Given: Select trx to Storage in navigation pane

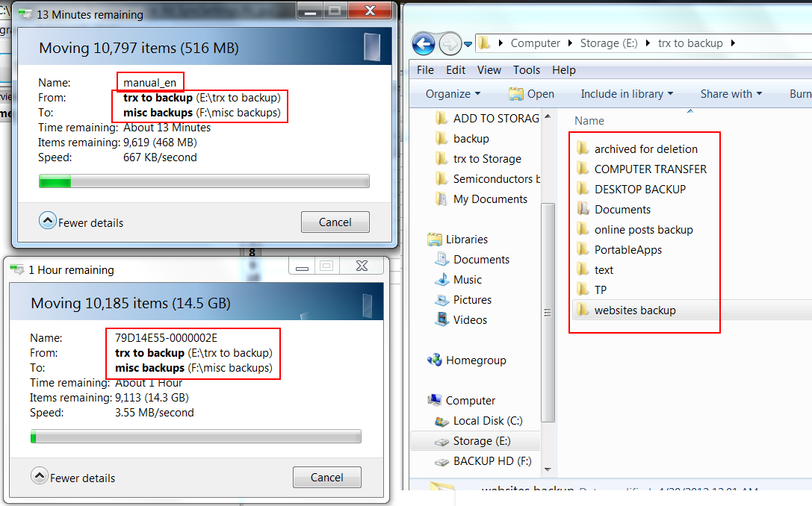Looking at the screenshot, I should [479, 159].
